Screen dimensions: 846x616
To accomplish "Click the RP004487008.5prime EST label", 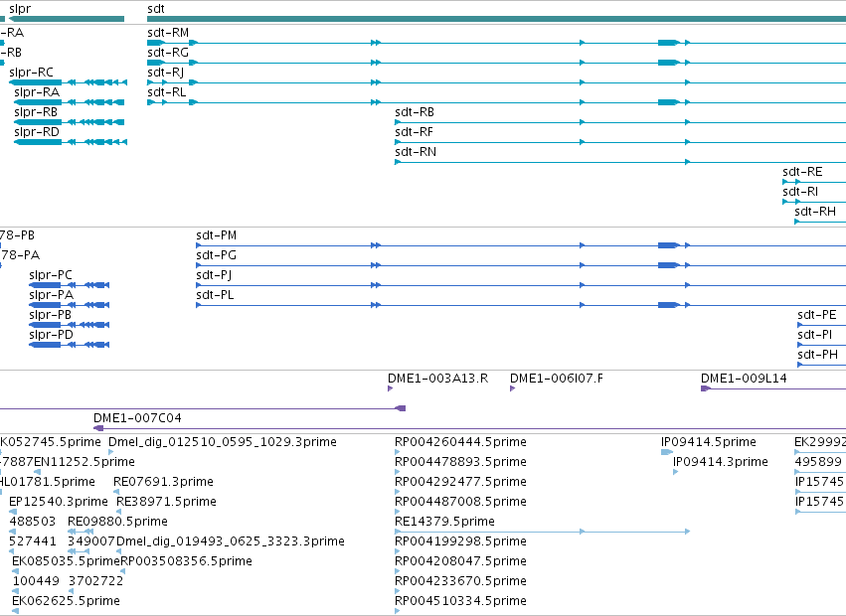I will pyautogui.click(x=460, y=502).
